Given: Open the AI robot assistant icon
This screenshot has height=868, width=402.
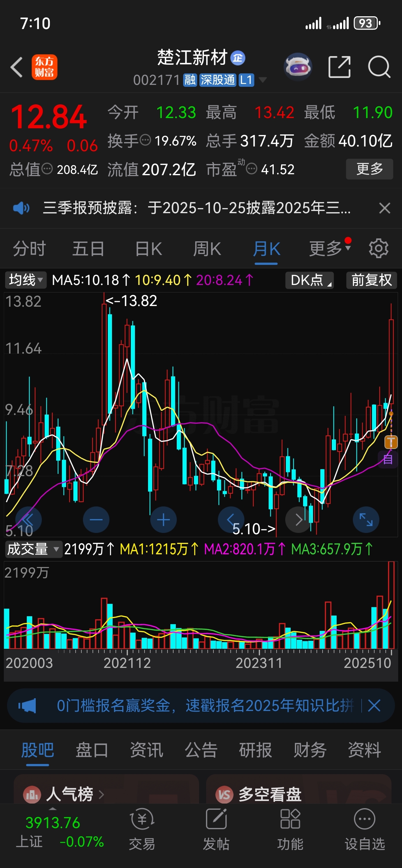Looking at the screenshot, I should tap(298, 67).
